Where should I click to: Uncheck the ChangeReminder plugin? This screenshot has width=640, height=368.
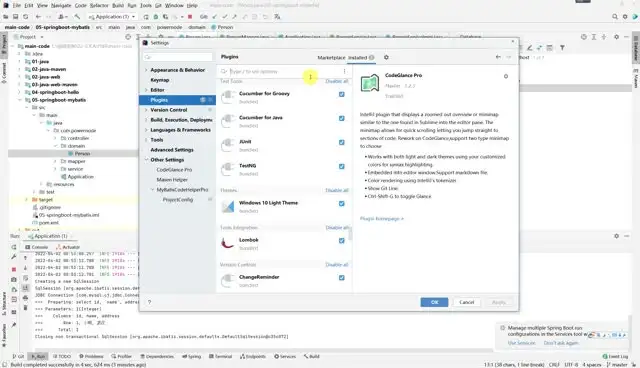(x=342, y=278)
